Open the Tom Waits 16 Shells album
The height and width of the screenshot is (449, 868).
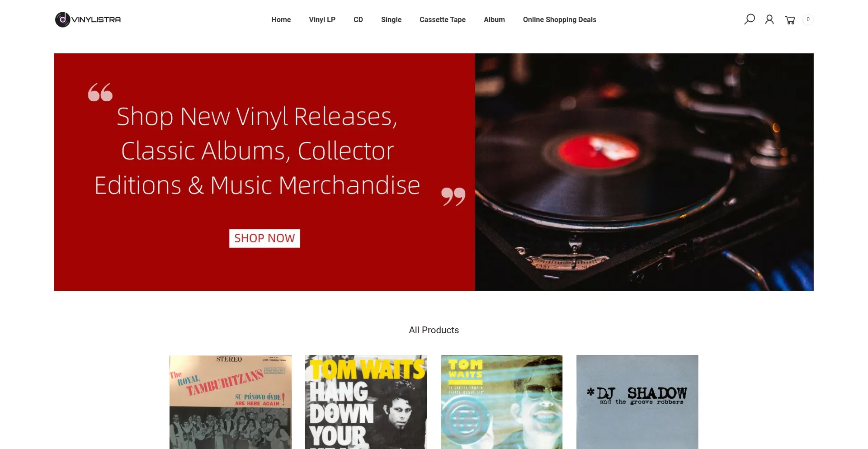(x=502, y=402)
